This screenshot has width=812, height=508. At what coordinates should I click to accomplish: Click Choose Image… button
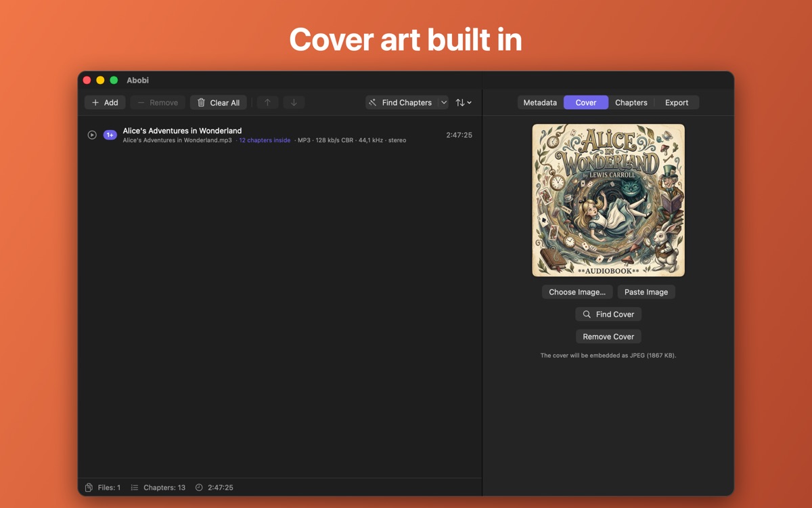pyautogui.click(x=577, y=292)
